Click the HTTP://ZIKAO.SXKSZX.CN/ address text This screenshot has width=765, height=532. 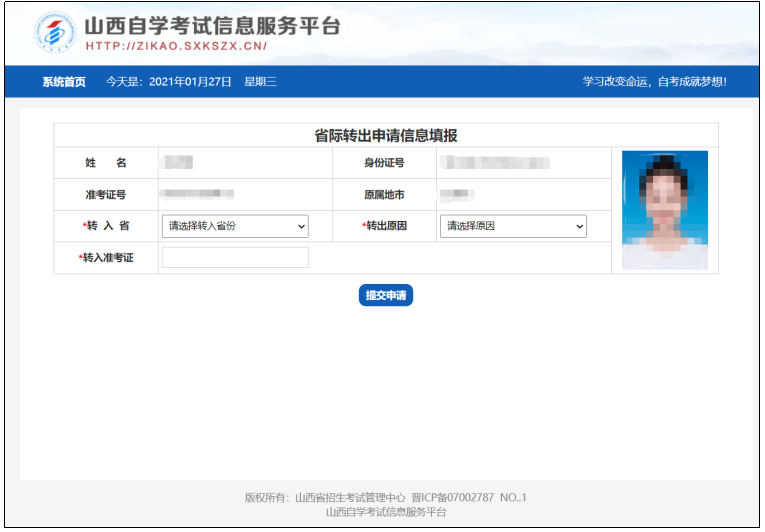(x=176, y=46)
